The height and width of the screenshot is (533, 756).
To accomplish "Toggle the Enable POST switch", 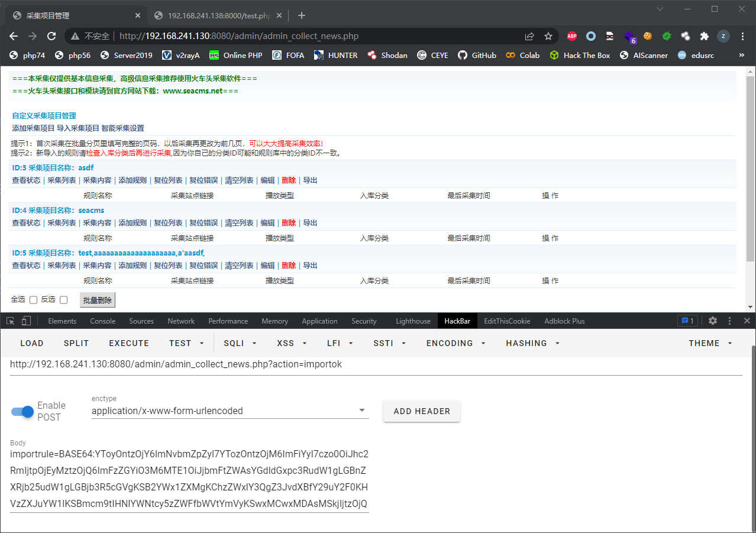I will tap(23, 411).
